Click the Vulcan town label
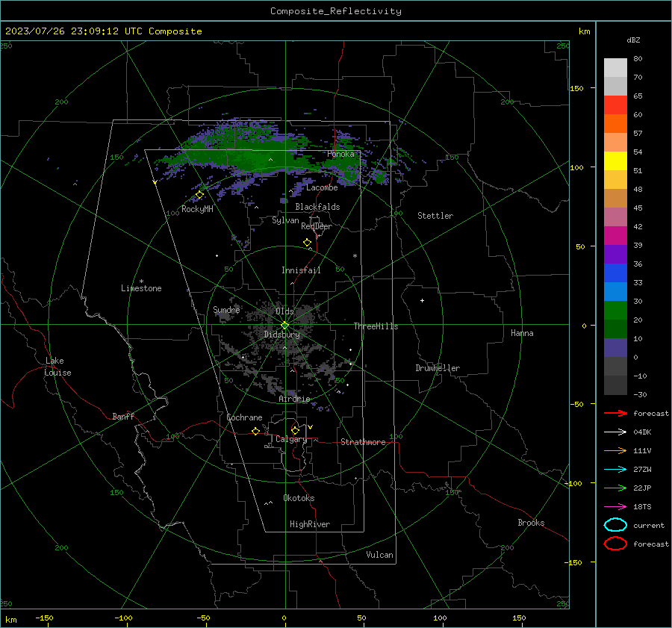672x628 pixels. click(379, 555)
